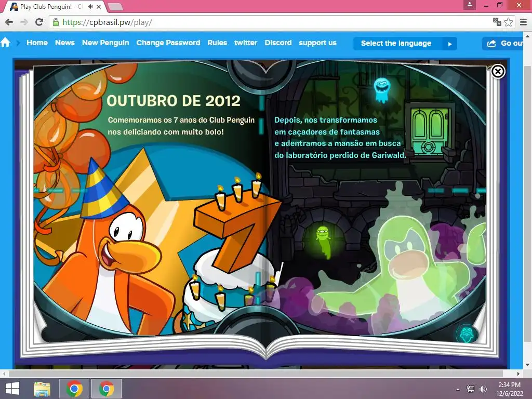Screen dimensions: 532x399
Task: Click the Chrome user profile icon
Action: (x=470, y=5)
